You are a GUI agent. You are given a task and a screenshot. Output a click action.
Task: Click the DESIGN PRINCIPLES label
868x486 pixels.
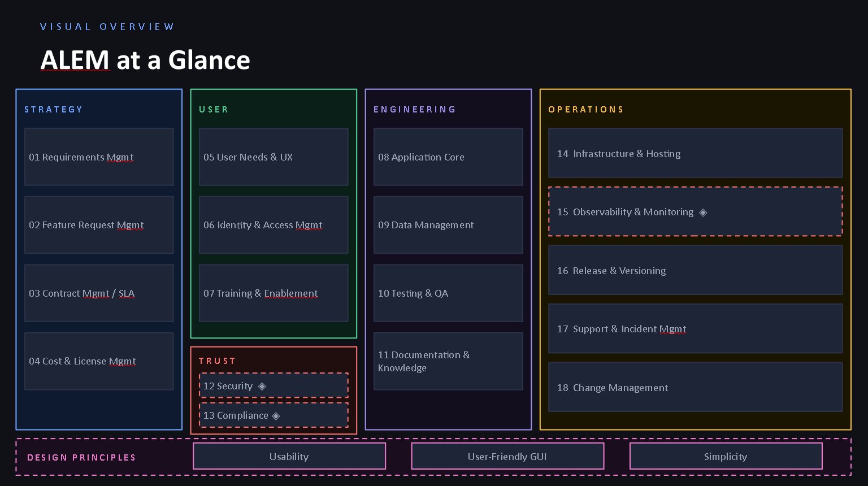81,458
